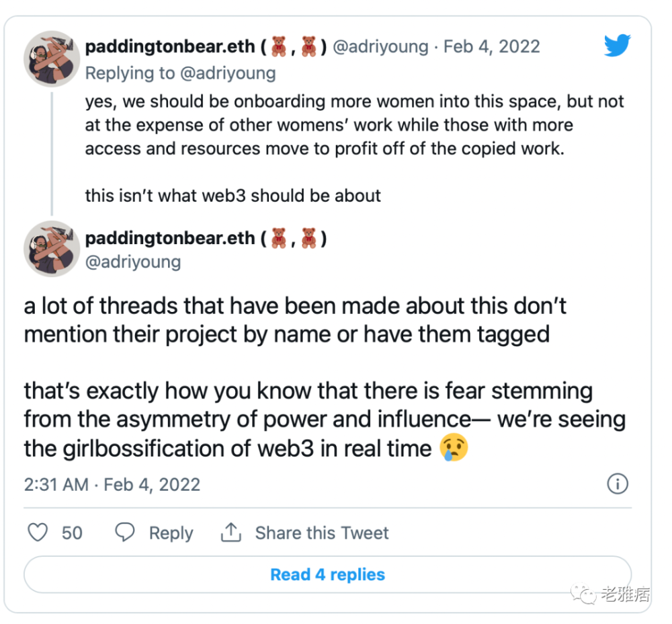The height and width of the screenshot is (624, 672).
Task: Click the main tweet text about threads
Action: (296, 319)
